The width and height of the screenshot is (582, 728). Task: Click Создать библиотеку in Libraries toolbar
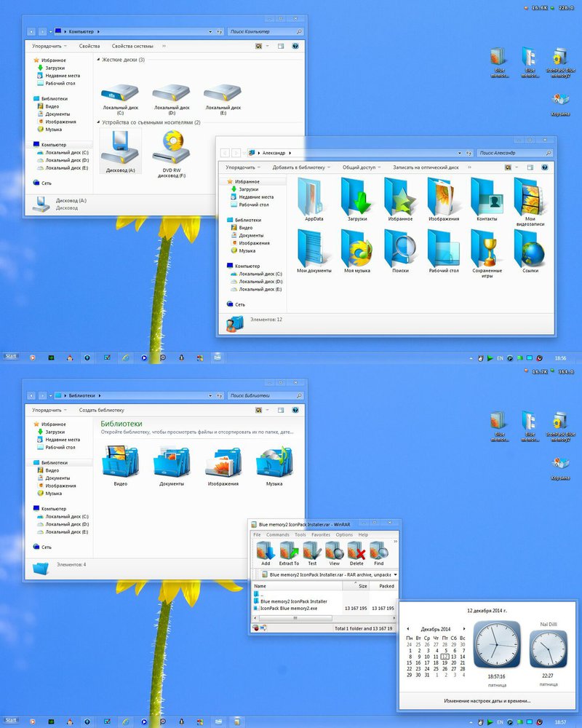click(x=102, y=410)
